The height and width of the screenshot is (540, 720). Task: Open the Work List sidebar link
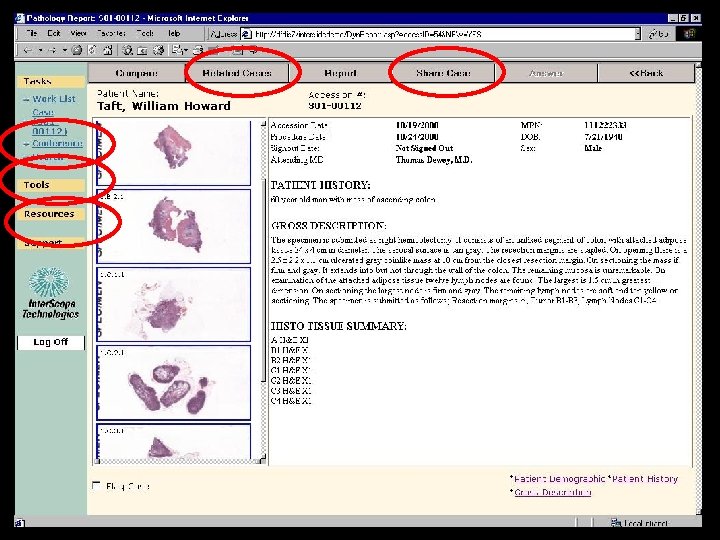(54, 99)
